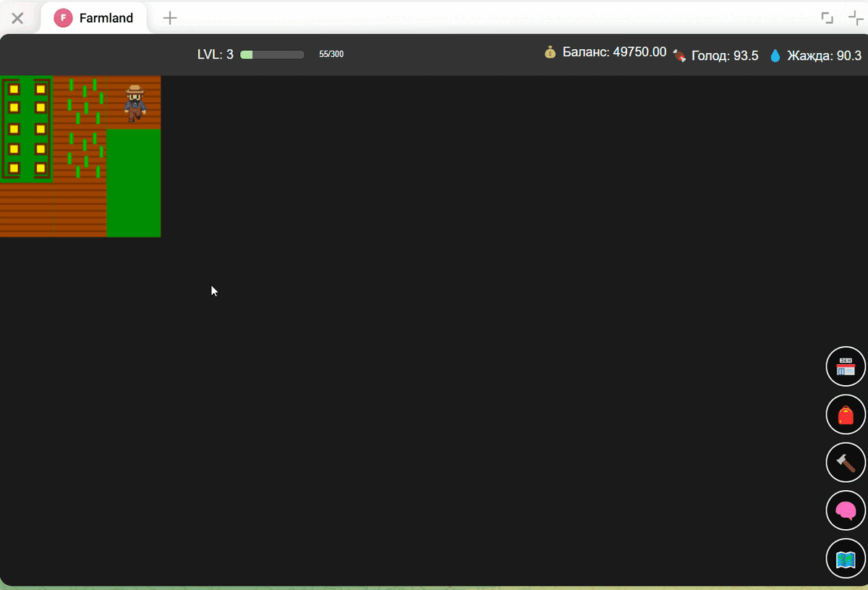This screenshot has height=590, width=868.
Task: Click the 'Баланс: 49750.00' balance text
Action: 614,52
